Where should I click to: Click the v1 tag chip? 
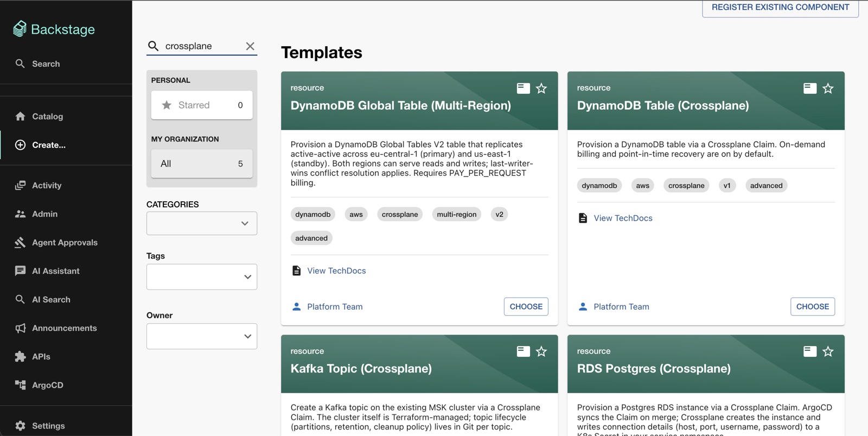727,185
